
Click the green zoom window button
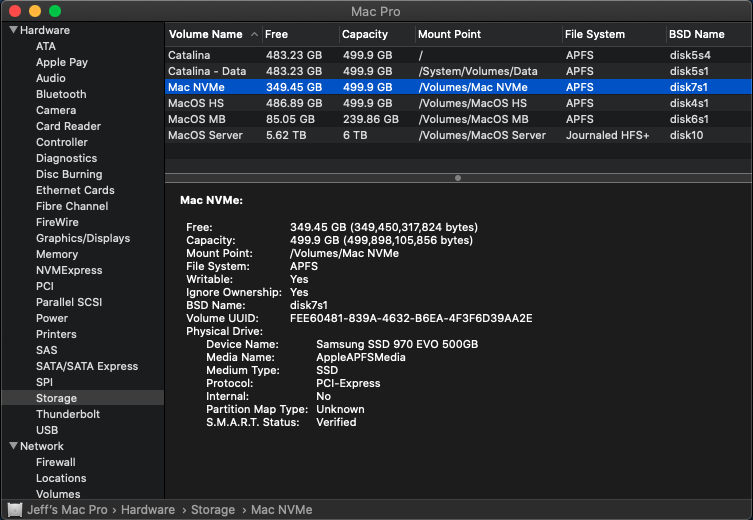pyautogui.click(x=55, y=11)
